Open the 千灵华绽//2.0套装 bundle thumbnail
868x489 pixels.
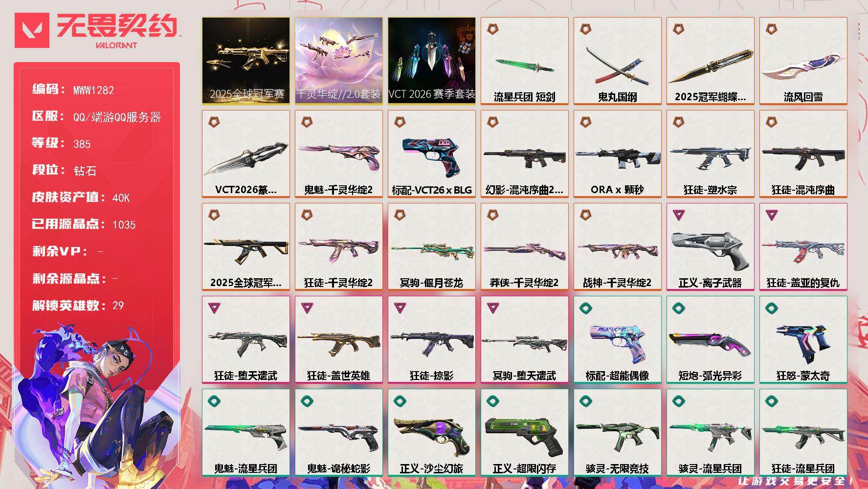(339, 61)
